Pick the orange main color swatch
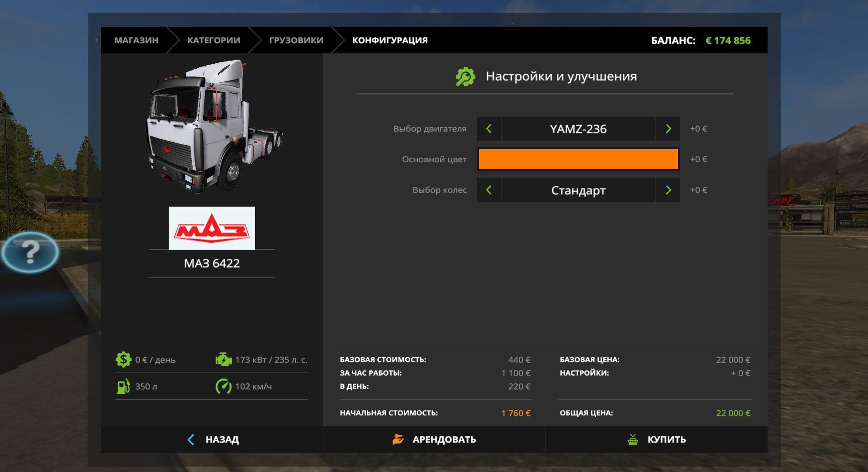868x472 pixels. point(578,160)
